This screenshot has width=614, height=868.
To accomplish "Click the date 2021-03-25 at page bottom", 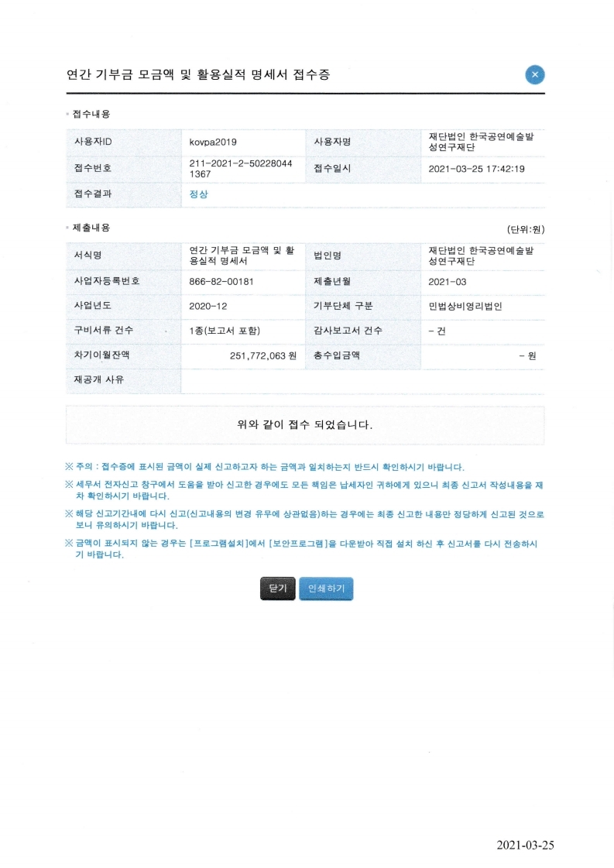I will click(x=525, y=845).
